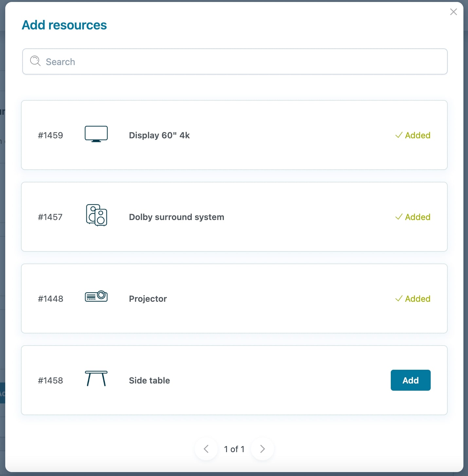Go to the previous results page
Image resolution: width=468 pixels, height=476 pixels.
click(x=206, y=449)
